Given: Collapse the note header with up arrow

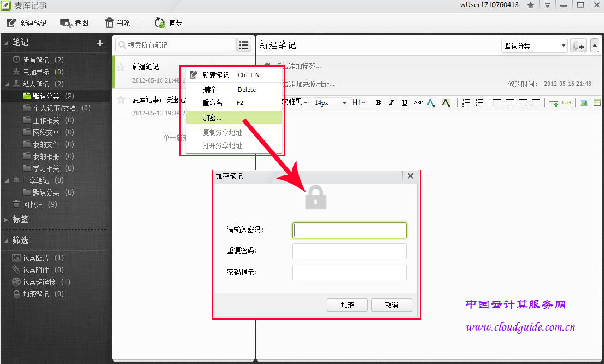Looking at the screenshot, I should 595,46.
